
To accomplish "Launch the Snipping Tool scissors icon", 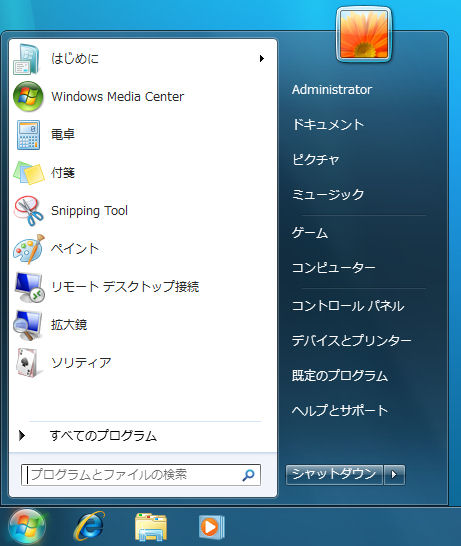I will (29, 211).
